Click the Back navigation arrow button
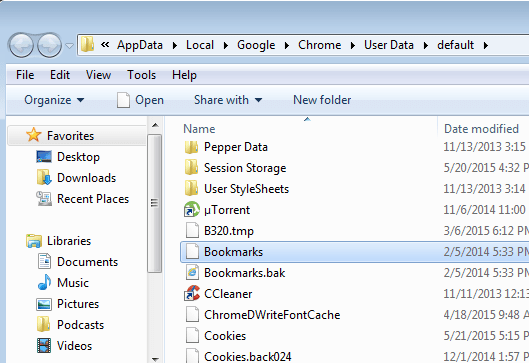This screenshot has height=363, width=529. pyautogui.click(x=21, y=45)
